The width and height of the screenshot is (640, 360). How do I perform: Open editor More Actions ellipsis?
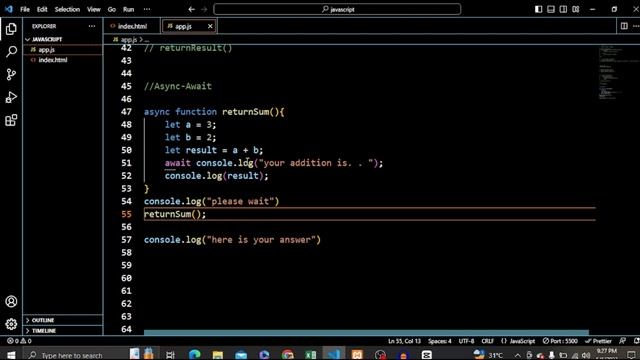(636, 26)
